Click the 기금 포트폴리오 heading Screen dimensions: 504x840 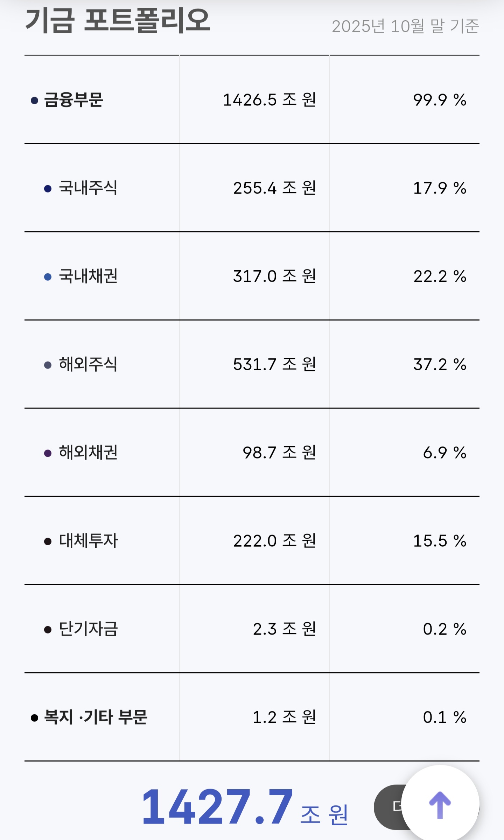(x=118, y=21)
